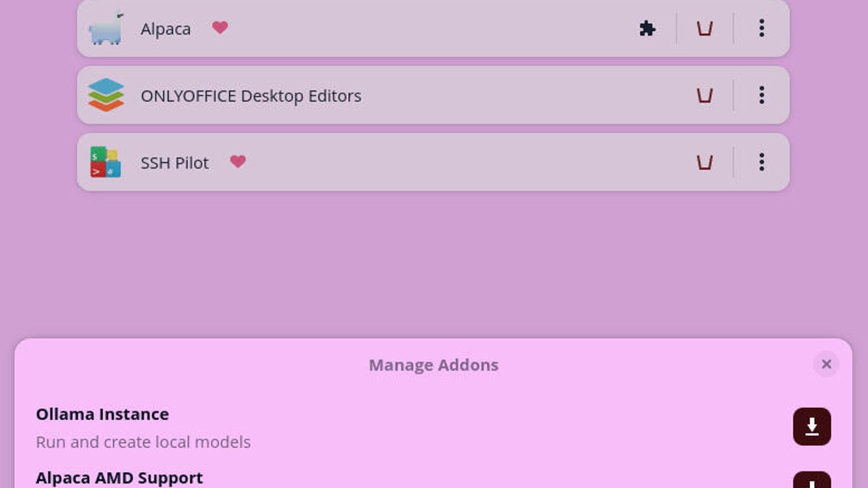Install the Ollama Instance addon
The width and height of the screenshot is (868, 488).
coord(812,427)
